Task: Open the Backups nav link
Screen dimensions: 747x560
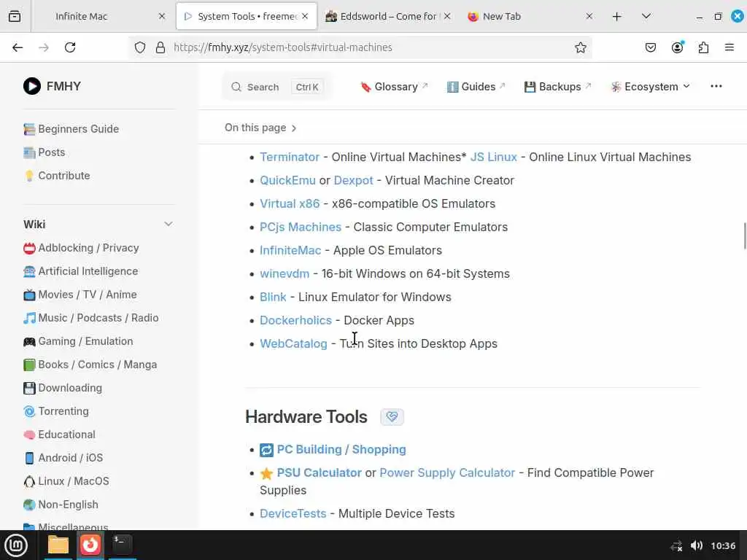Action: 557,87
